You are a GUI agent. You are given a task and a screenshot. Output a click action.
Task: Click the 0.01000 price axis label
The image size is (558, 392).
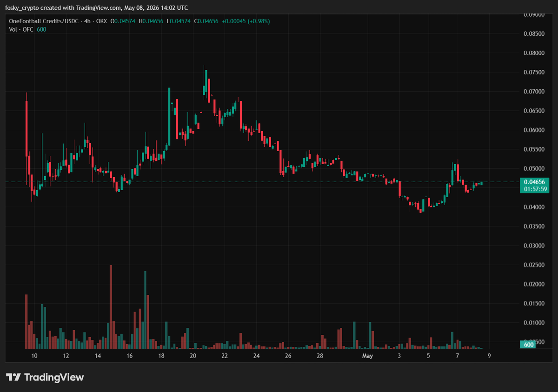click(x=534, y=323)
